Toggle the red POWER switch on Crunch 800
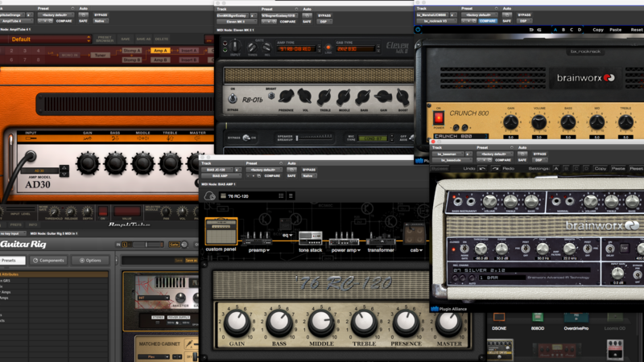 438,119
